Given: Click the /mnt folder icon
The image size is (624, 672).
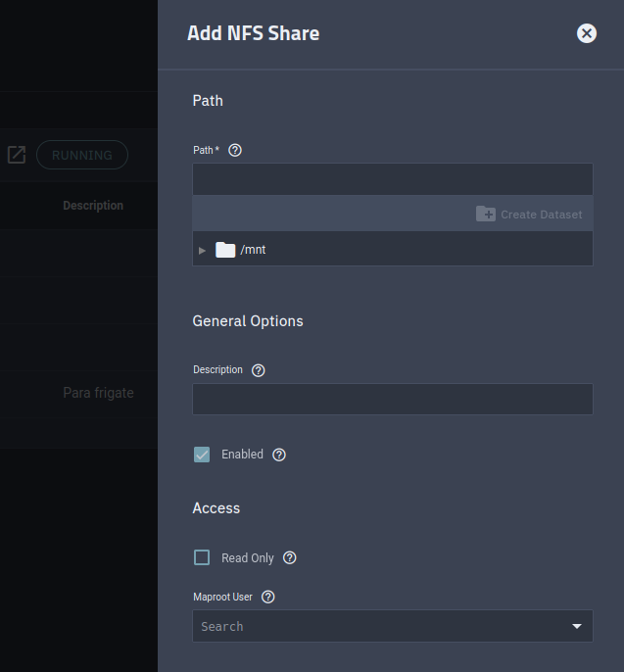Looking at the screenshot, I should 225,250.
